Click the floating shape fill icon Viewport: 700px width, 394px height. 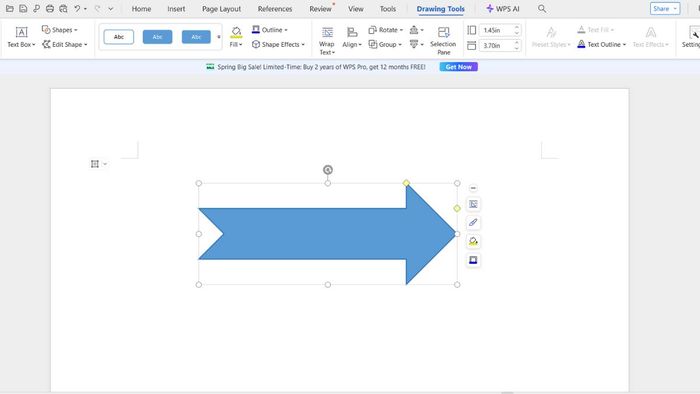[473, 241]
